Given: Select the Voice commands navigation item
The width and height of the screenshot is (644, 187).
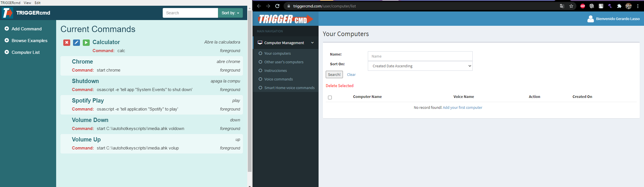Looking at the screenshot, I should (278, 79).
